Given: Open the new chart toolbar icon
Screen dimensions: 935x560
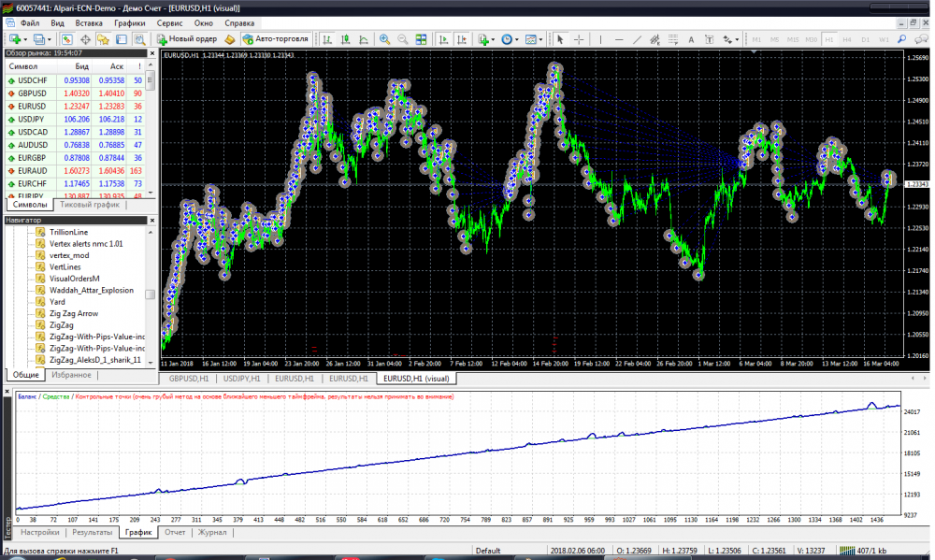Looking at the screenshot, I should (15, 39).
